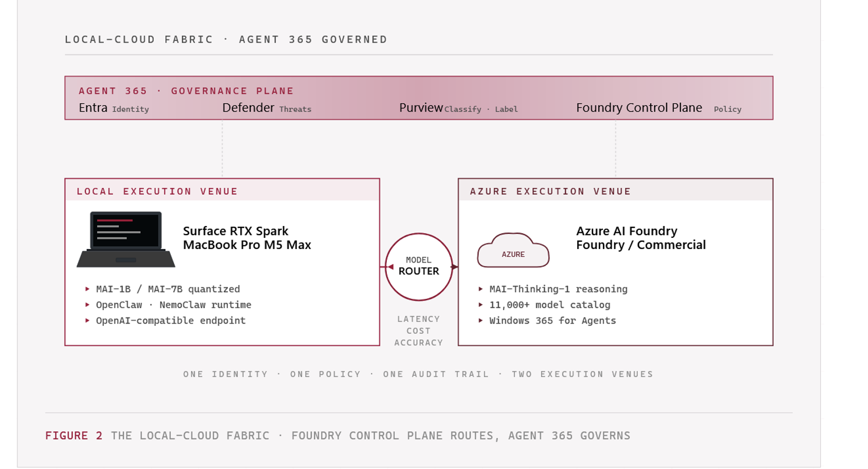The image size is (868, 469).
Task: Click the diagram title 'LOCAL-CLOUD FABRIC · AGENT 365 GOVERNED'
Action: 226,39
